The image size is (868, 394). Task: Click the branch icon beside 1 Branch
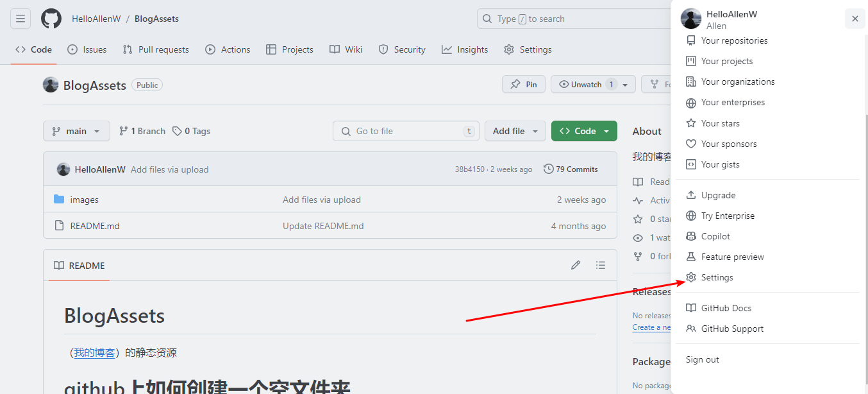pos(123,131)
